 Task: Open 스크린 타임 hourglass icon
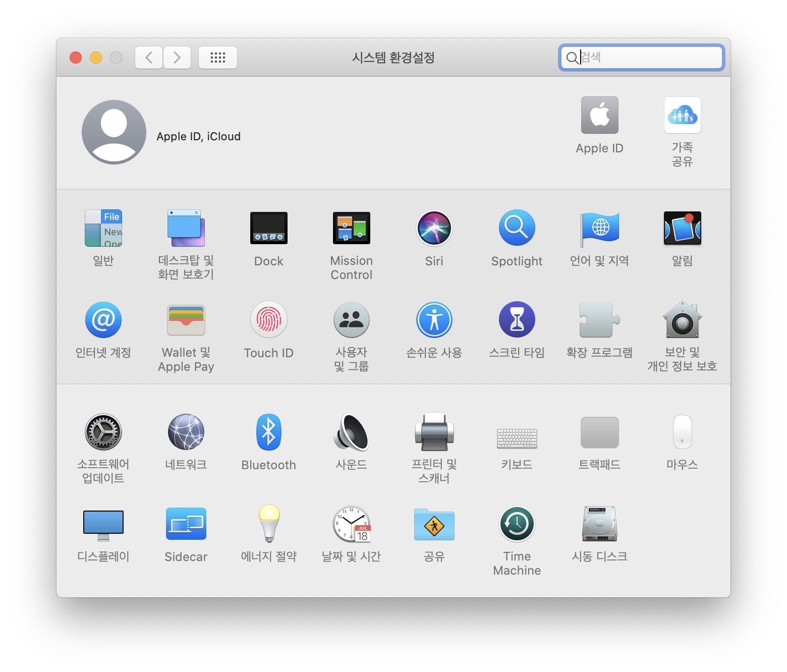tap(517, 320)
